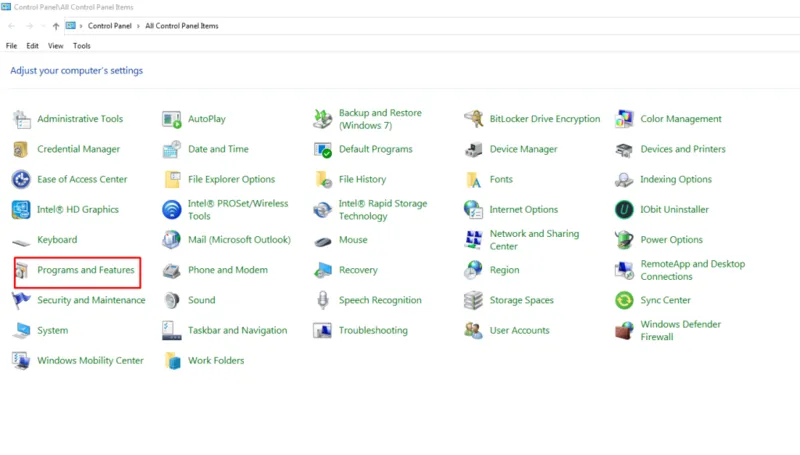Screen dimensions: 800x455
Task: Click the address bar computer icon
Action: tap(70, 26)
